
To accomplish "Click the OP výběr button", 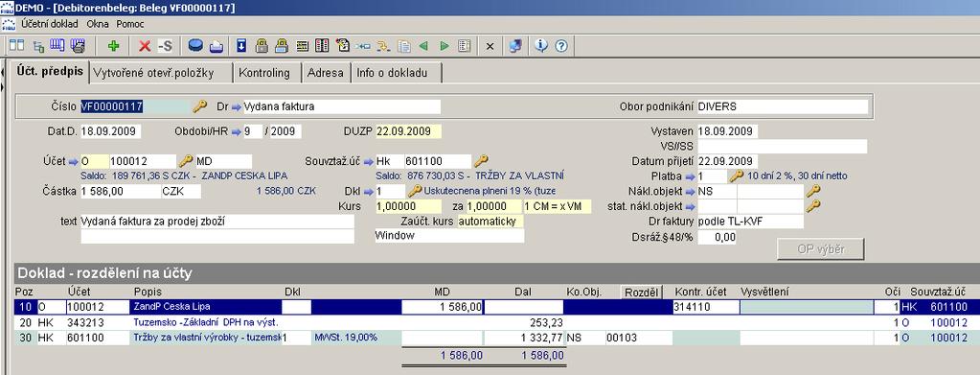I will [x=821, y=248].
